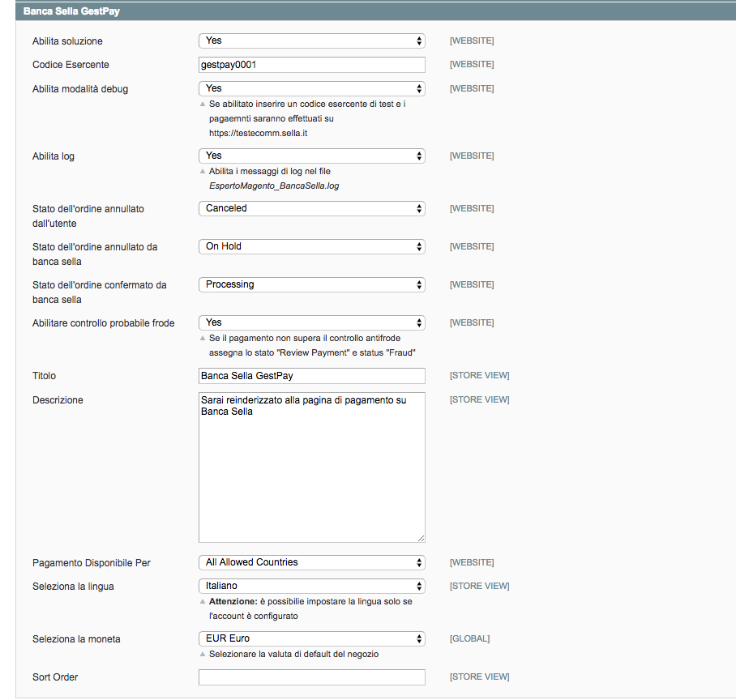Open the EUR Euro currency dropdown
This screenshot has height=700, width=736.
[x=312, y=638]
